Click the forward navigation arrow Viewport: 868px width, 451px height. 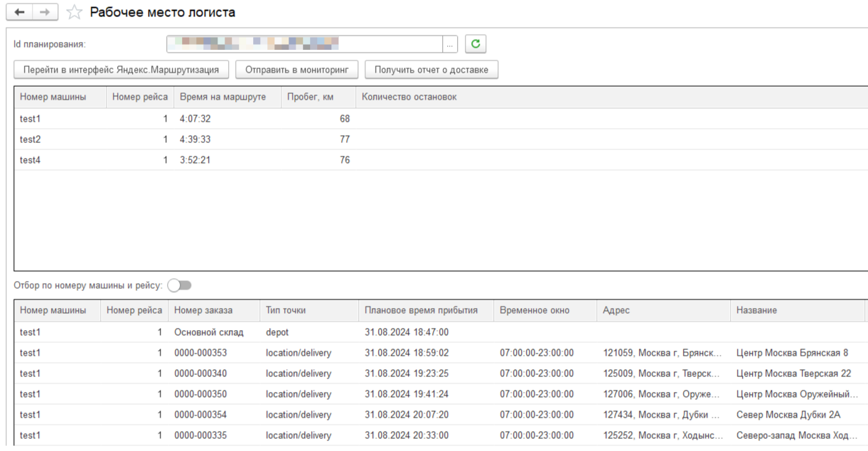coord(45,13)
